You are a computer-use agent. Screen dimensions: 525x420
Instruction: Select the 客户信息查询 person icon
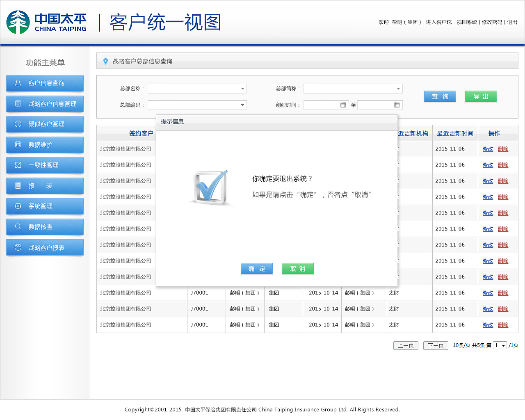tap(18, 83)
